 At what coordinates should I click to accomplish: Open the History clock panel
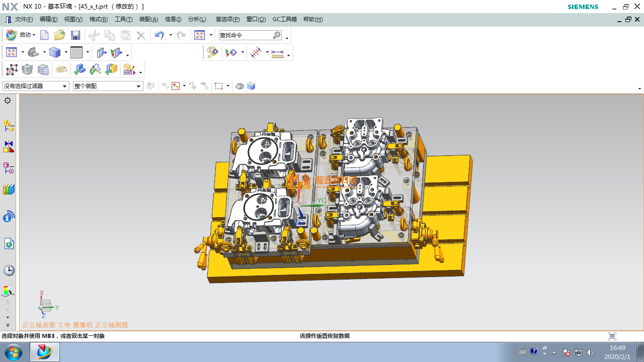tap(9, 270)
